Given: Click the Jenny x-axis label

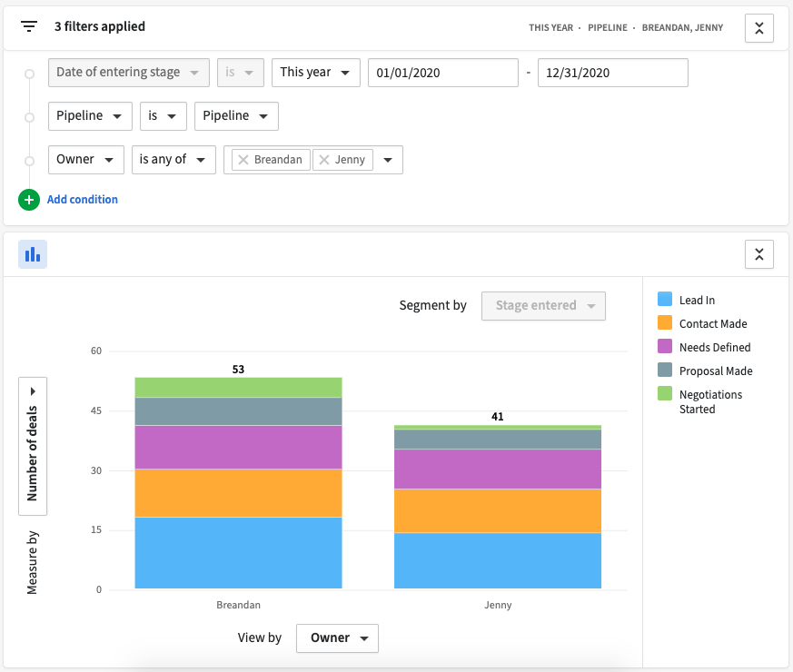Looking at the screenshot, I should click(x=498, y=605).
